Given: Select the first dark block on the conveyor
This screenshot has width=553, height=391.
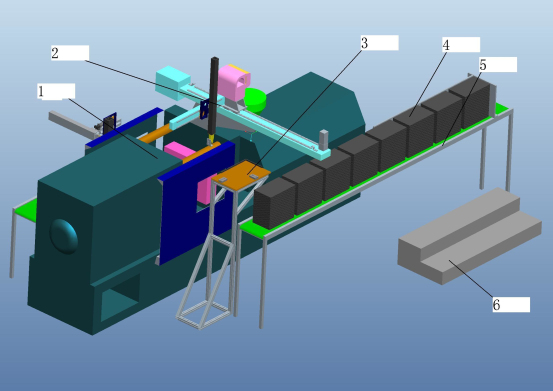Looking at the screenshot, I should pos(274,203).
